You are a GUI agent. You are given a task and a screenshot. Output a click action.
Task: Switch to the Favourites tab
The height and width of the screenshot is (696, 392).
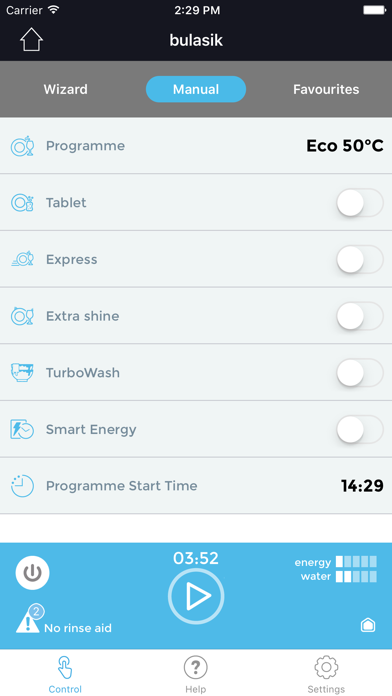(326, 89)
